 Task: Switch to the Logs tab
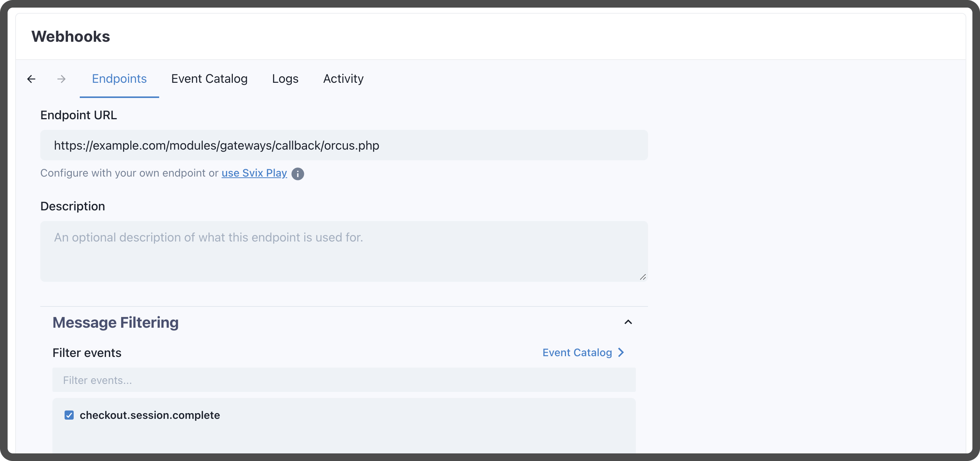click(285, 79)
